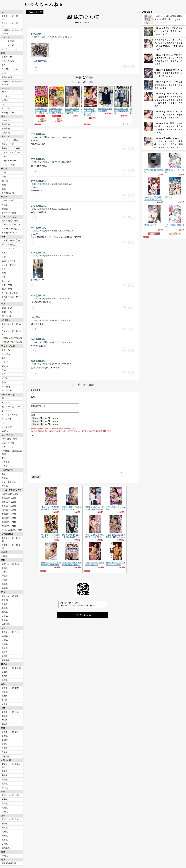Report post 686 with the ban icon

click(133, 351)
